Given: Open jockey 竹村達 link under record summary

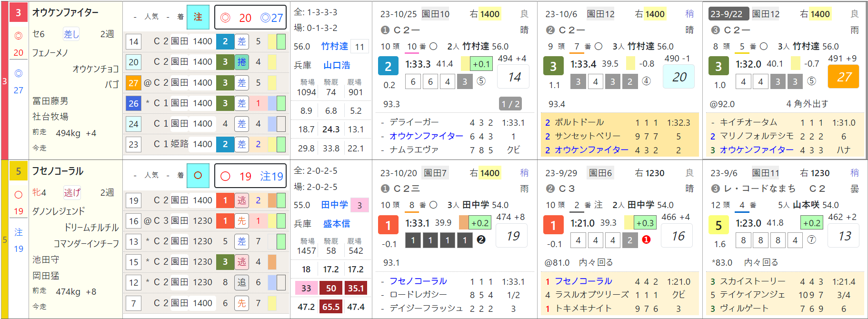Looking at the screenshot, I should coord(334,46).
